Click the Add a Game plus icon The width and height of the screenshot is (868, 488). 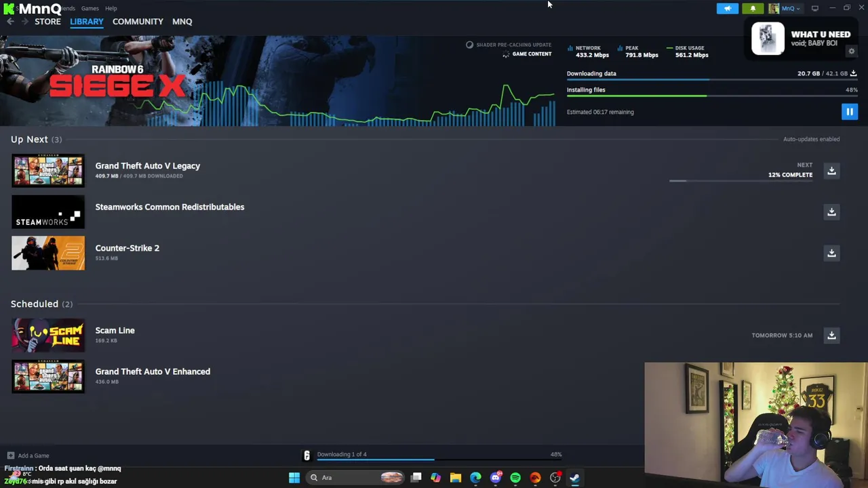point(10,455)
